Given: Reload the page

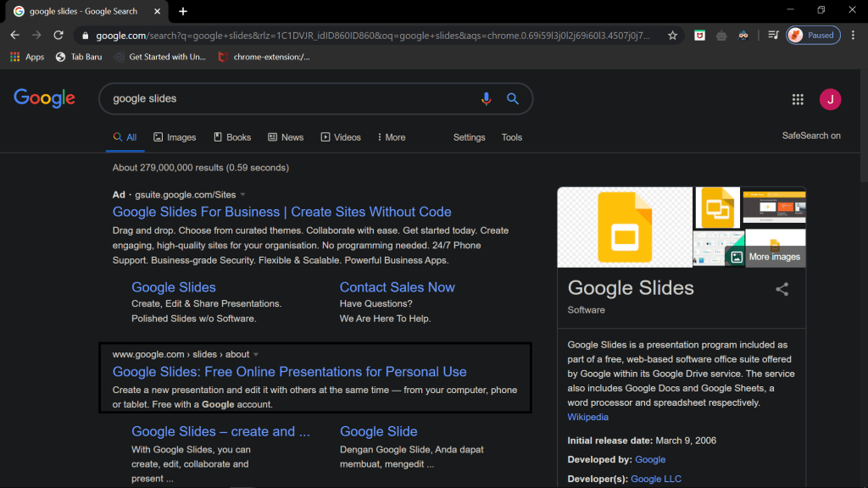Looking at the screenshot, I should tap(58, 36).
